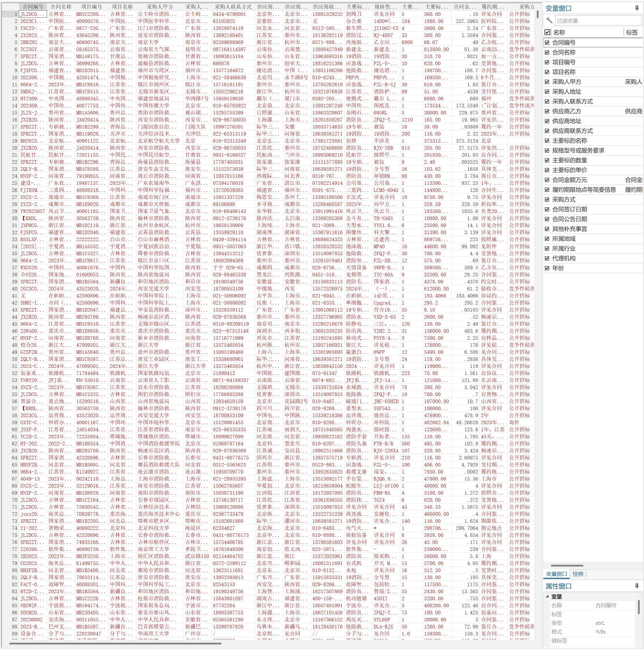Screen dimensions: 644x650
Task: Toggle the 代理机构 variable checkbox
Action: coord(547,258)
